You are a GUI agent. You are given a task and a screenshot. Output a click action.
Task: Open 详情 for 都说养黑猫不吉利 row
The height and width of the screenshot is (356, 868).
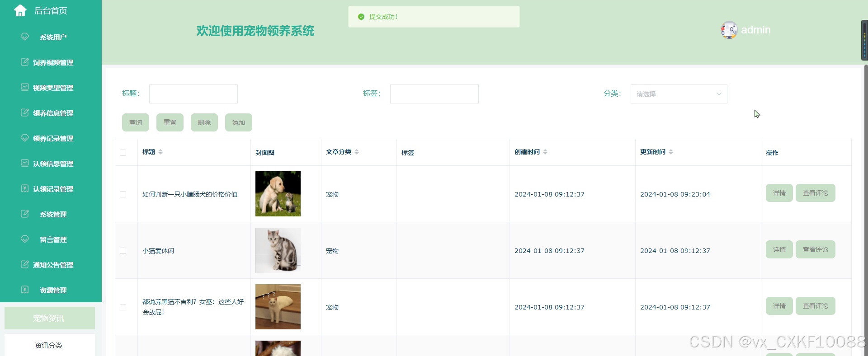[779, 306]
